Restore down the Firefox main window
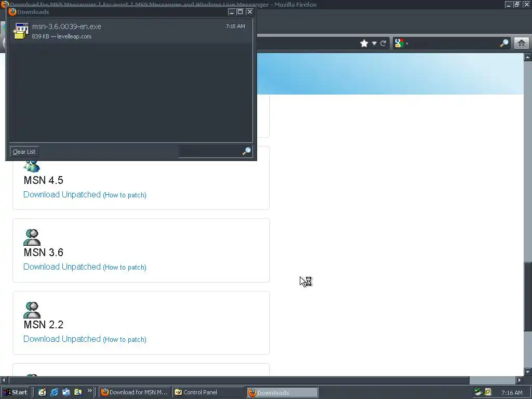532x399 pixels. coord(517,4)
